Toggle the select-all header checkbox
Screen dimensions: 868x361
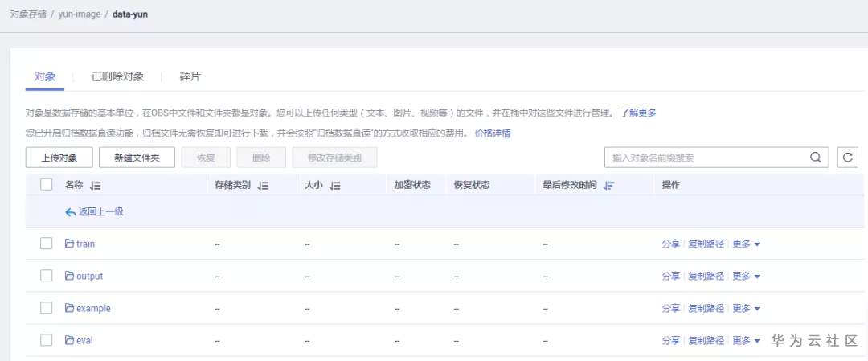click(x=46, y=185)
